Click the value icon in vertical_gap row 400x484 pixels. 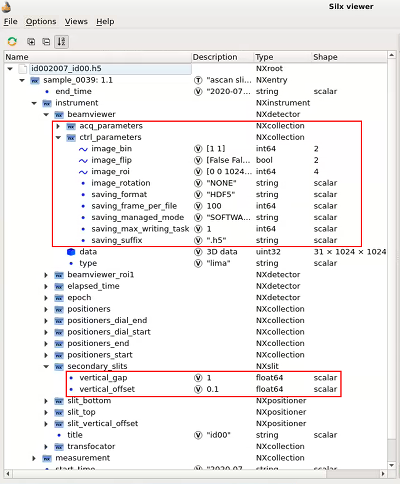coord(198,378)
